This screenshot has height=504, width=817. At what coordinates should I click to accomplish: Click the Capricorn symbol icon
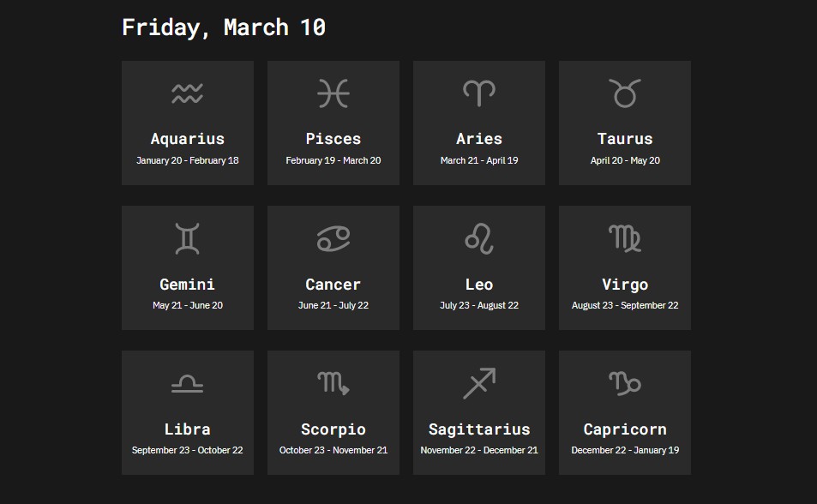[x=624, y=383]
